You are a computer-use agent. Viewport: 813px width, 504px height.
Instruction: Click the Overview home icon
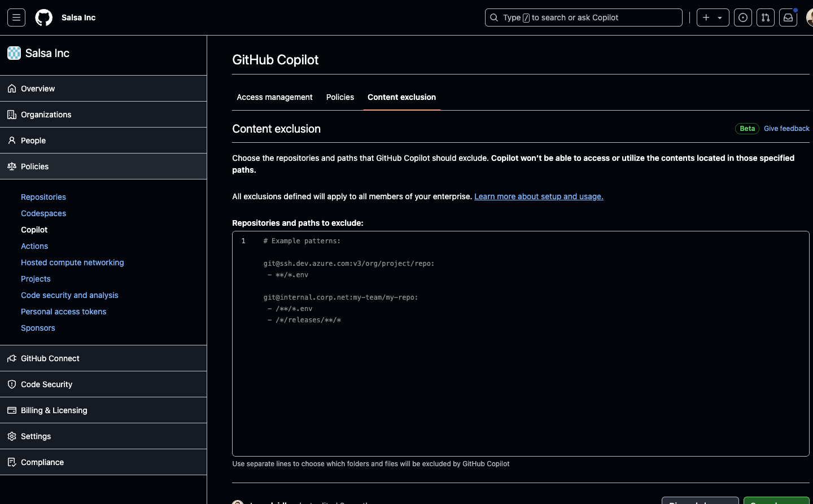(12, 89)
